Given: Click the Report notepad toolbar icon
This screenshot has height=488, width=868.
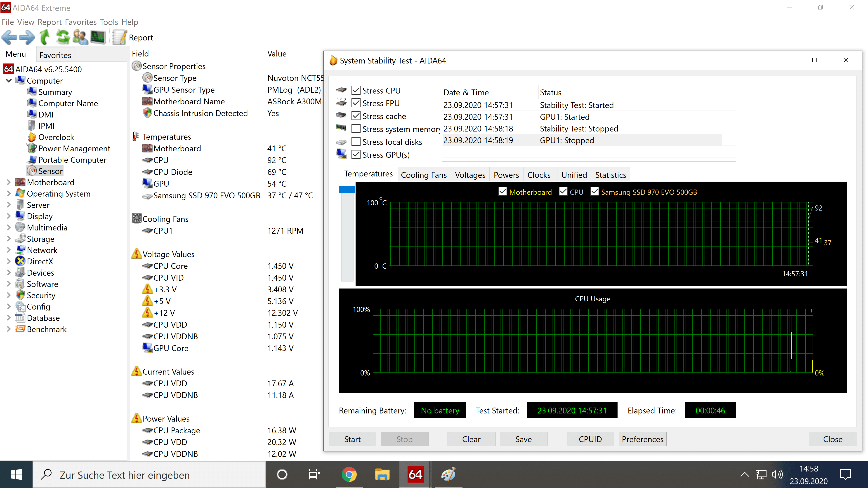Looking at the screenshot, I should tap(120, 37).
